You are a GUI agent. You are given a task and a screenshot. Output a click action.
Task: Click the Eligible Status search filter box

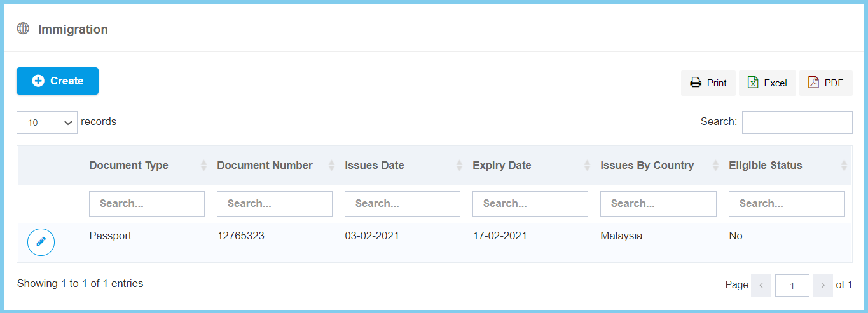pyautogui.click(x=787, y=204)
